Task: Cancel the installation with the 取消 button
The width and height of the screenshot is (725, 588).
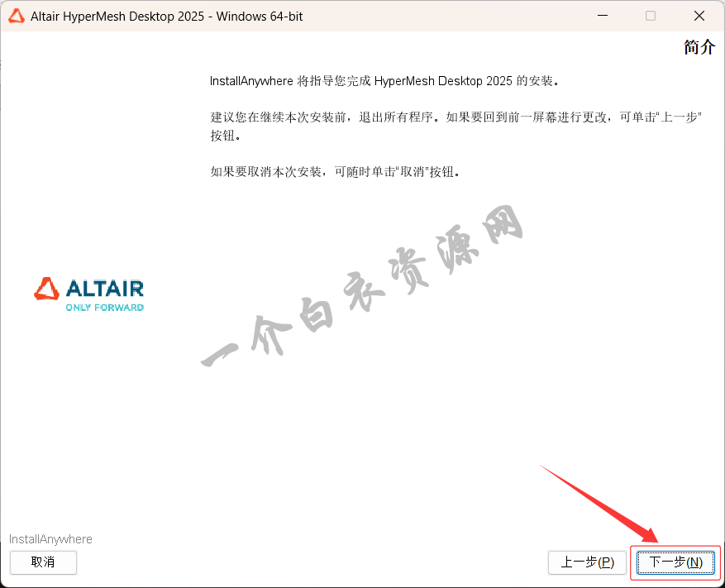Action: 43,562
